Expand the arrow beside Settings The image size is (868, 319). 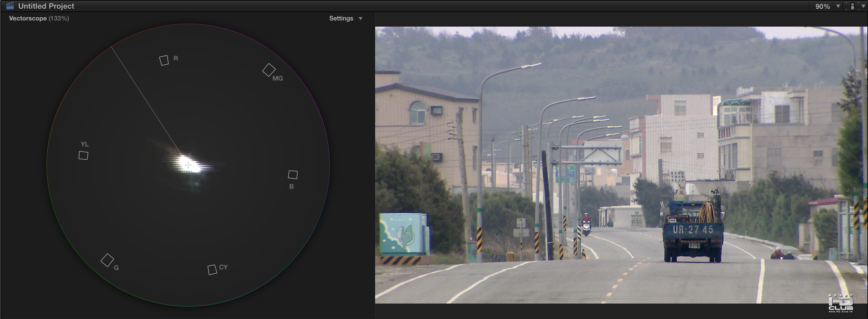click(x=361, y=19)
